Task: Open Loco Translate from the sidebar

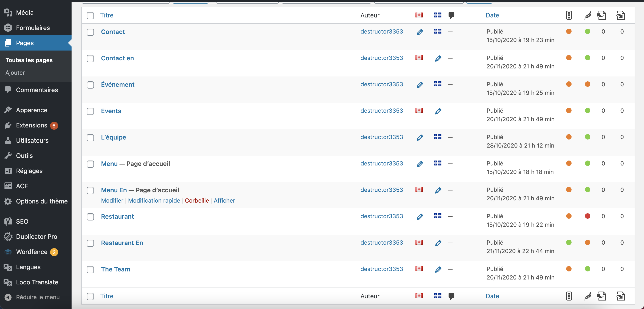Action: point(37,282)
